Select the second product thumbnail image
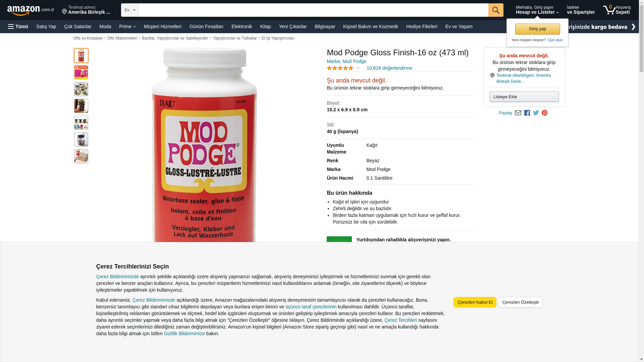The width and height of the screenshot is (644, 362). (x=81, y=72)
